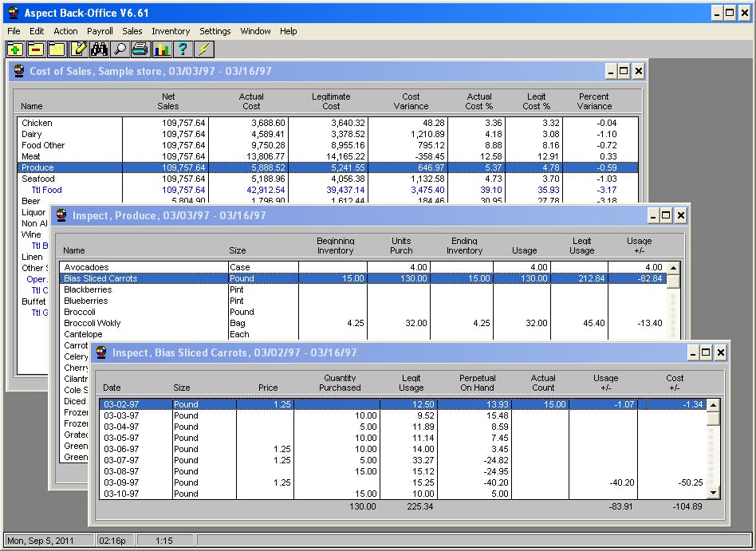Click the binoculars find icon

coord(98,49)
